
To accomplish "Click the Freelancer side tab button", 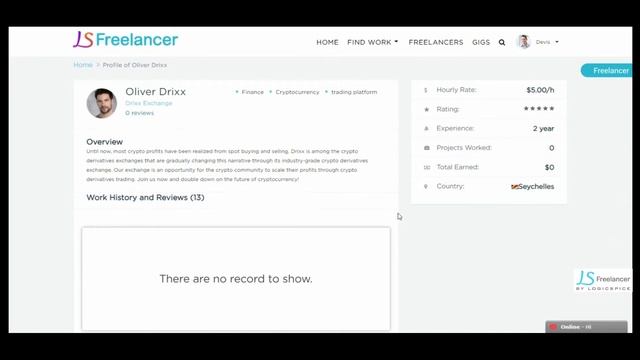I will pos(607,71).
